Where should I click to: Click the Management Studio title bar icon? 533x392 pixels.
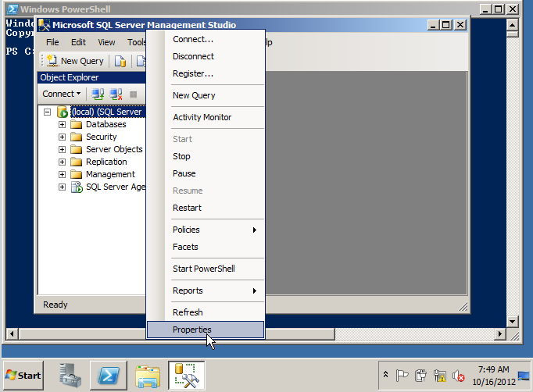(x=45, y=25)
